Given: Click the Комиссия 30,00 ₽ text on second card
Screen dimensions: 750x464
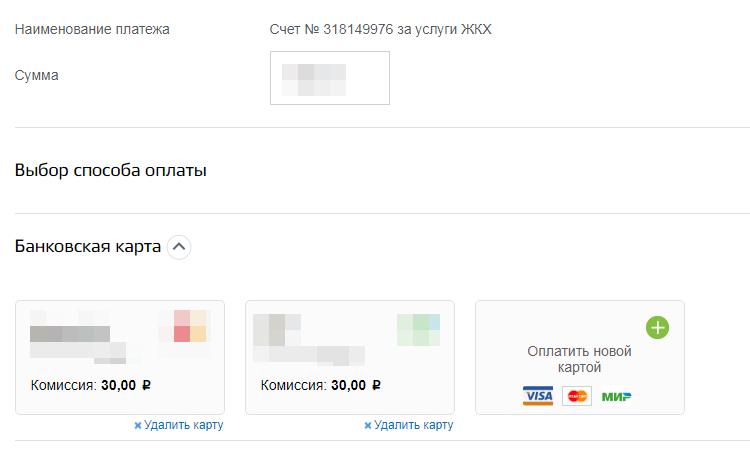Looking at the screenshot, I should tap(321, 385).
